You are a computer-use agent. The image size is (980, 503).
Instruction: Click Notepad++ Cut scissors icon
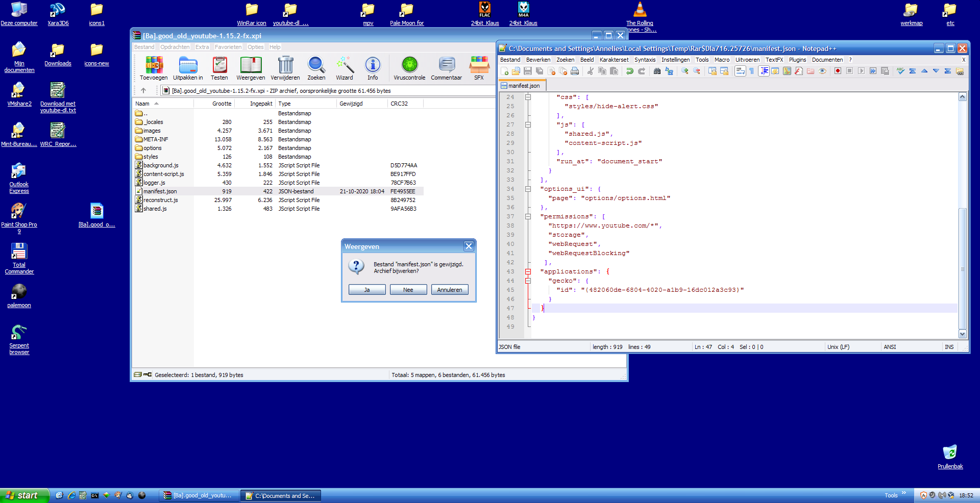point(591,71)
